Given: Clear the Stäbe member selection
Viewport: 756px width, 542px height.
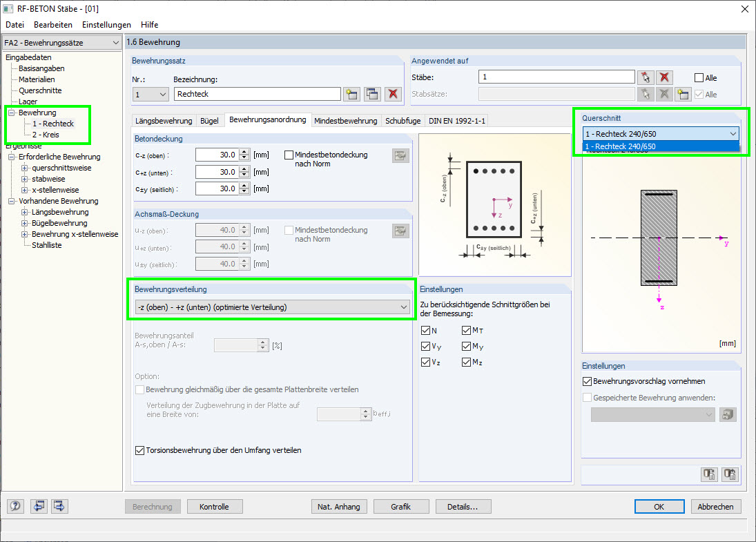Looking at the screenshot, I should (664, 77).
